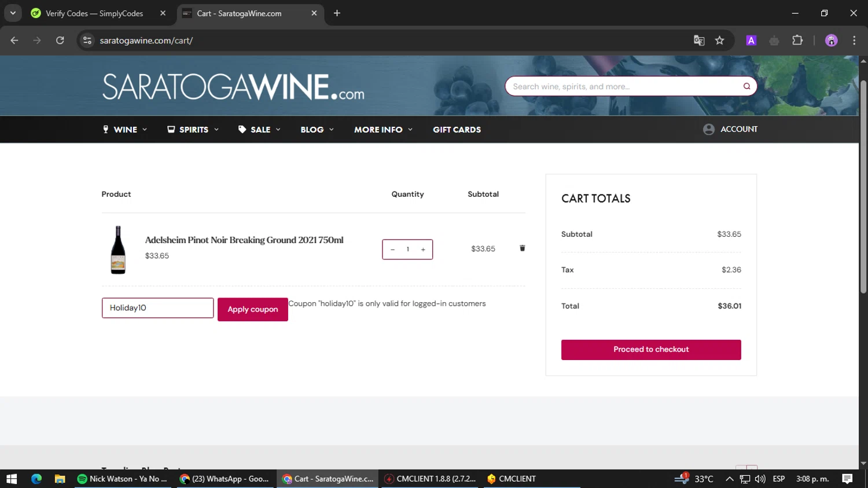Click the search magnifier icon
The image size is (868, 488).
(x=746, y=86)
